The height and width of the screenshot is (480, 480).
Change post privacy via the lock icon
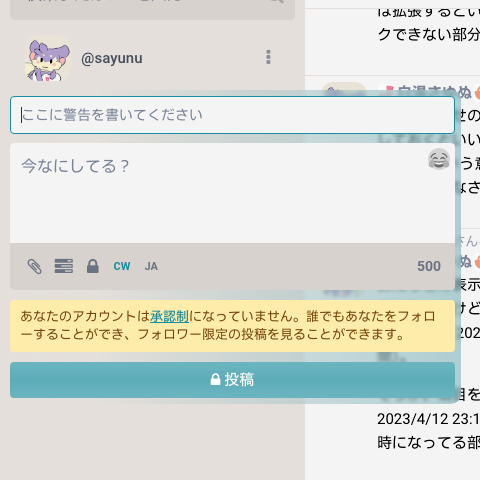tap(93, 266)
